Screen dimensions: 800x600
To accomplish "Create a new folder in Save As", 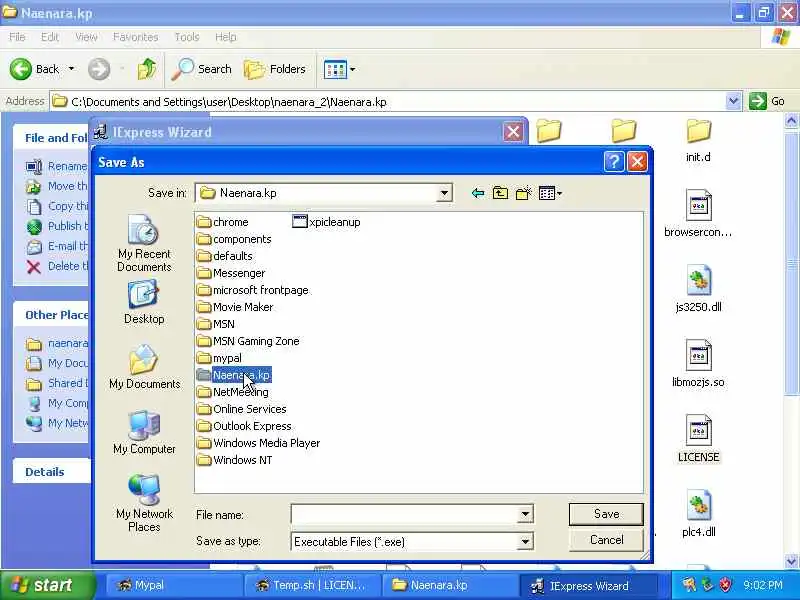I will [524, 193].
